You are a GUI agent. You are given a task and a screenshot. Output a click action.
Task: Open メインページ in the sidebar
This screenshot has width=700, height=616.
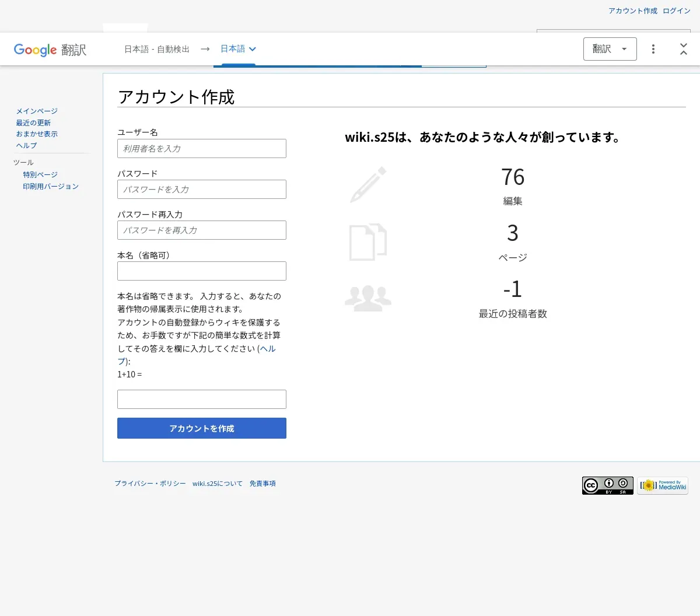37,111
